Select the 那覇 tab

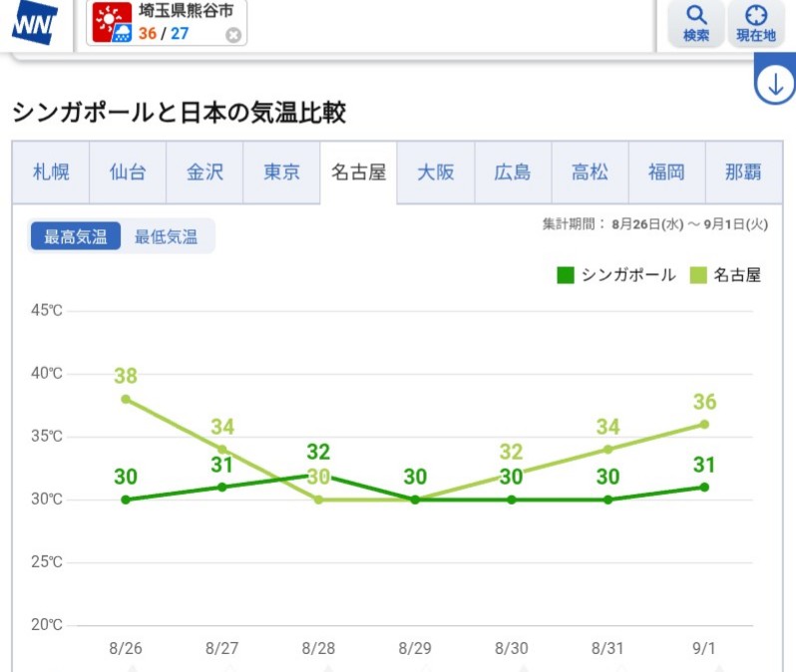[x=744, y=172]
